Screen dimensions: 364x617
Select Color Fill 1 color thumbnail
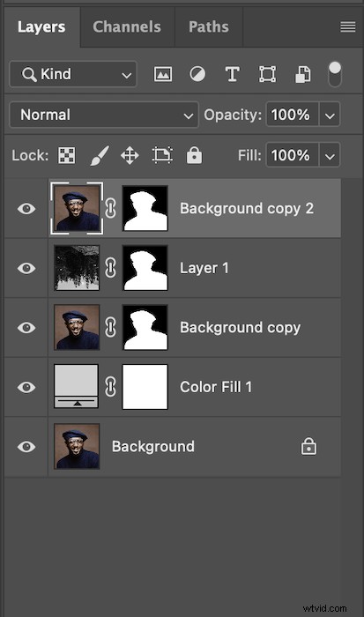tap(77, 386)
